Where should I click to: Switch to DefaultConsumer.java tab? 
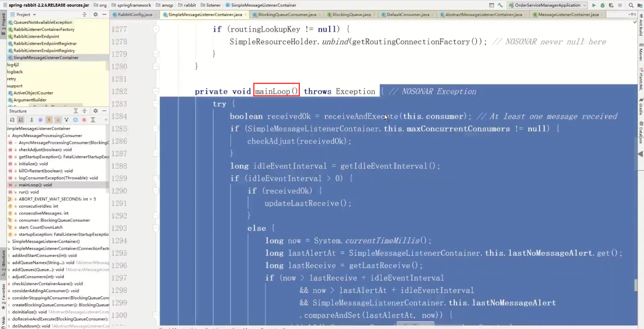pos(408,14)
